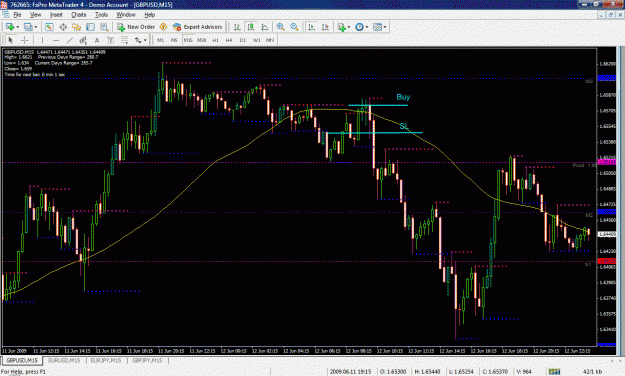This screenshot has width=625, height=376.
Task: Switch to the EURUSD,M15 chart tab
Action: tap(64, 360)
